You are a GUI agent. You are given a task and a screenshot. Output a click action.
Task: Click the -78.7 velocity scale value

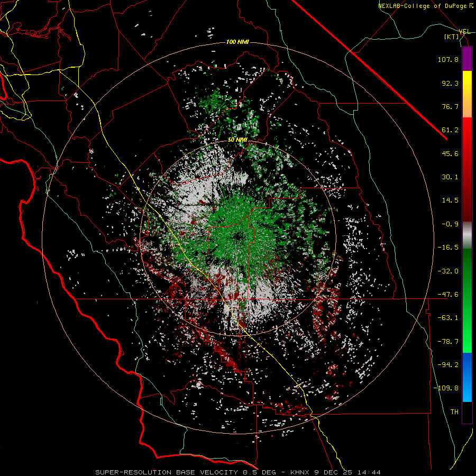[448, 342]
